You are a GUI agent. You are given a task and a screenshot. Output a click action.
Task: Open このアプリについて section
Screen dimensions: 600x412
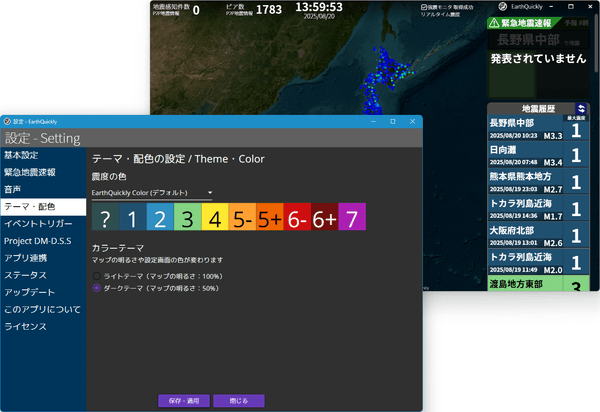[43, 309]
